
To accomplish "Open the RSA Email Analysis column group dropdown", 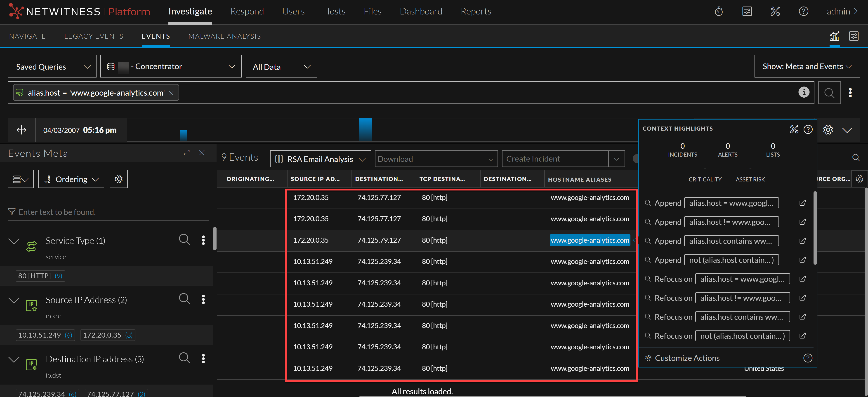I will (320, 159).
